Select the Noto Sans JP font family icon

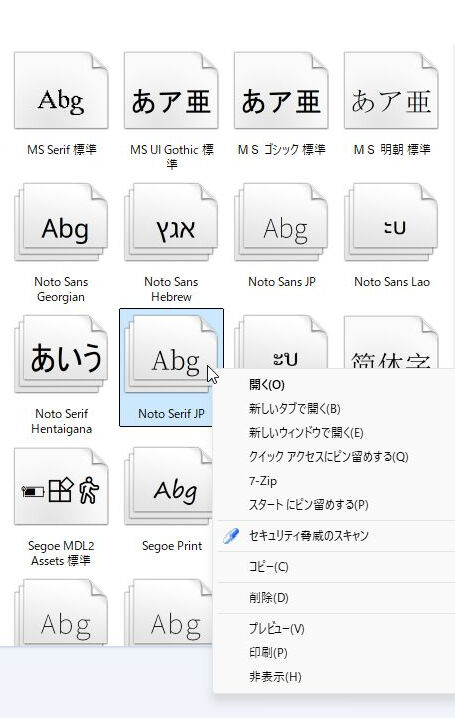pyautogui.click(x=281, y=222)
